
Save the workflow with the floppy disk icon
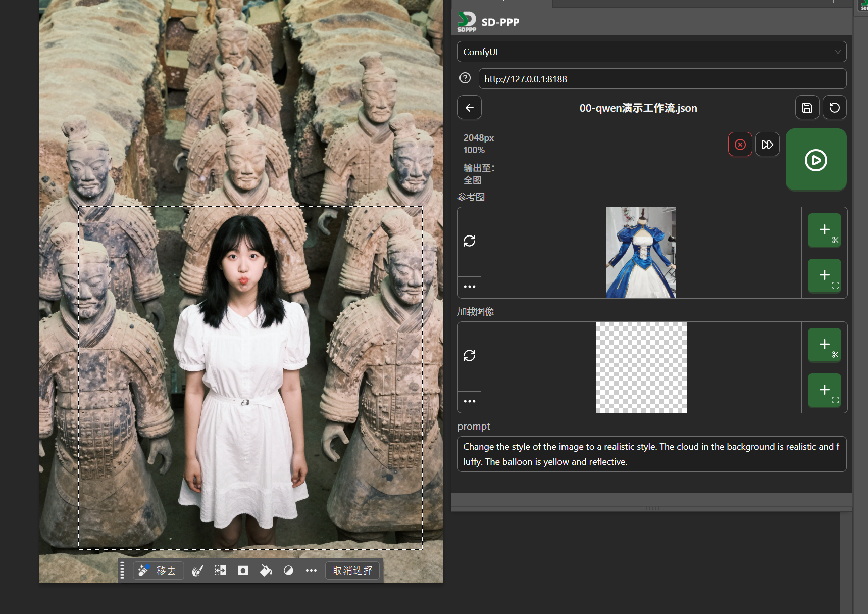[807, 108]
